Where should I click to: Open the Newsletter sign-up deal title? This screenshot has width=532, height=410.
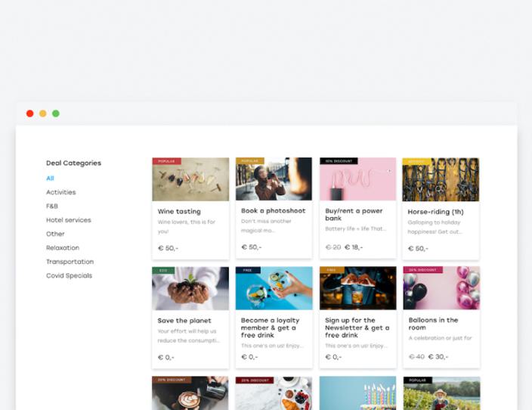click(357, 328)
